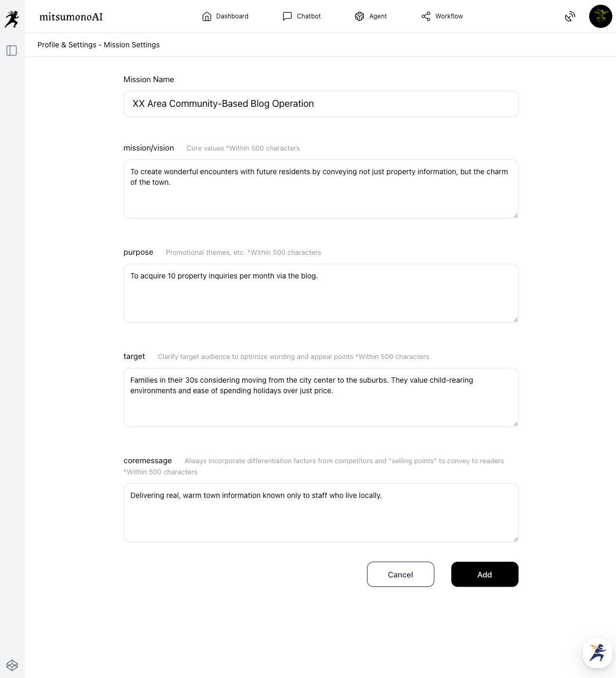Screen dimensions: 616x678
Task: Focus the Mission Name input field
Action: [321, 104]
